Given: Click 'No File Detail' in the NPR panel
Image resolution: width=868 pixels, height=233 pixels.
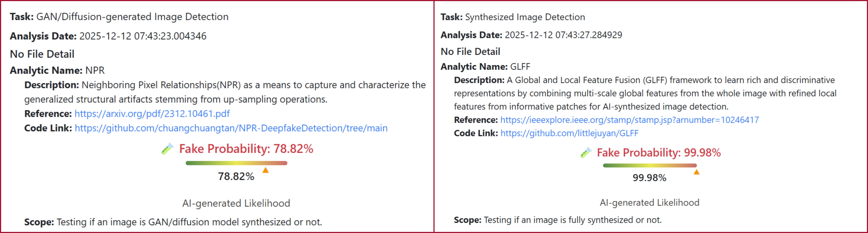Looking at the screenshot, I should (42, 54).
